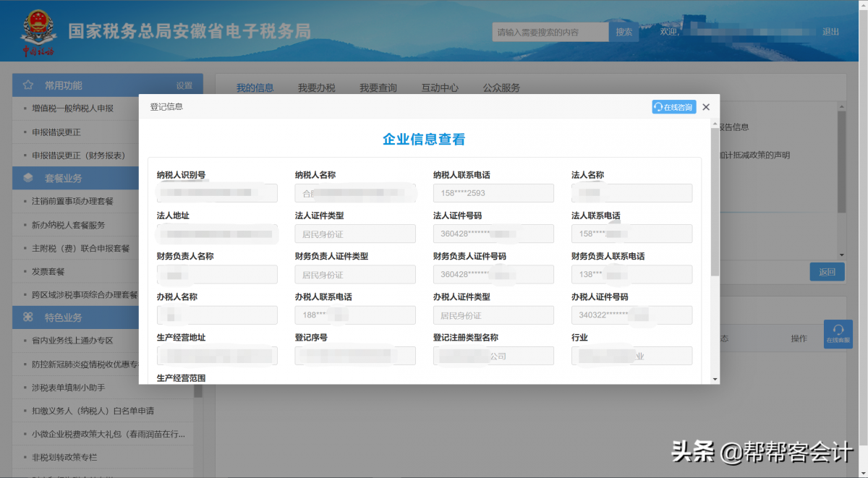The width and height of the screenshot is (868, 478).
Task: Click the 搜索 button
Action: point(624,32)
